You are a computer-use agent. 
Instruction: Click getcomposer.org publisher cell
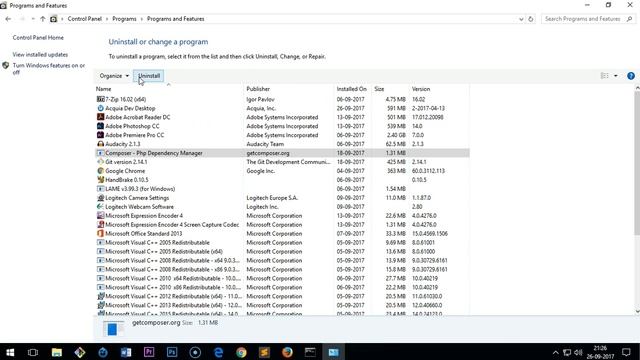pyautogui.click(x=268, y=153)
